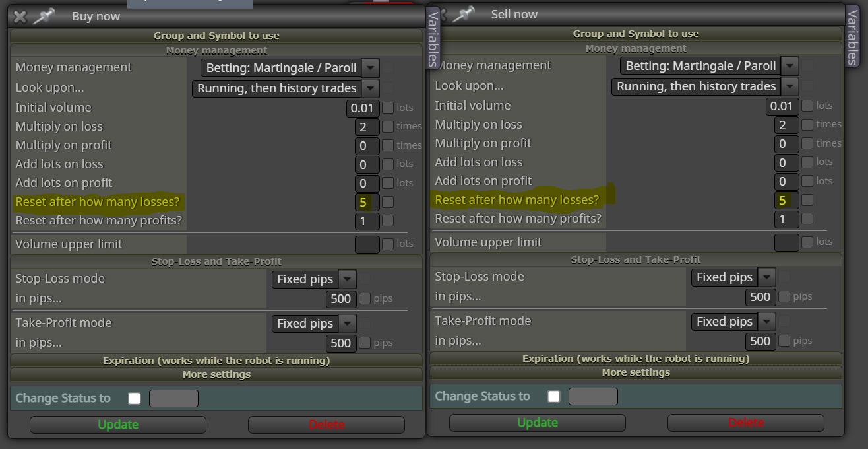
Task: Toggle Initial volume lots checkbox in Buy now
Action: click(x=388, y=108)
